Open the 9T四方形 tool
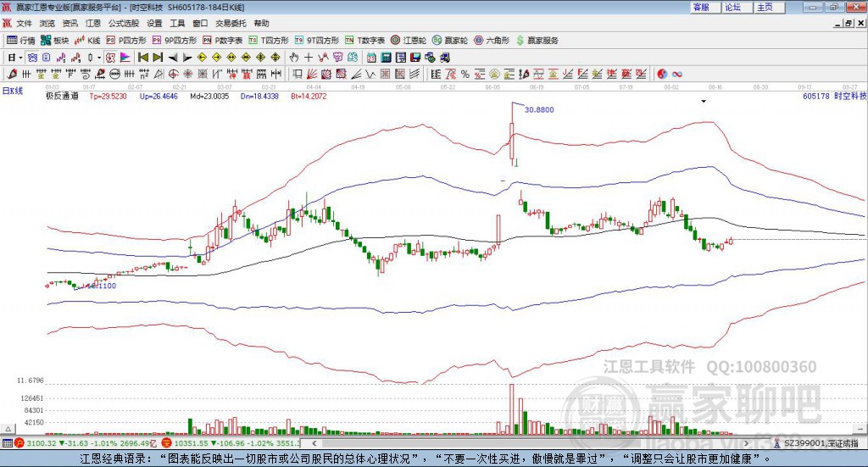Image resolution: width=868 pixels, height=467 pixels. (317, 41)
